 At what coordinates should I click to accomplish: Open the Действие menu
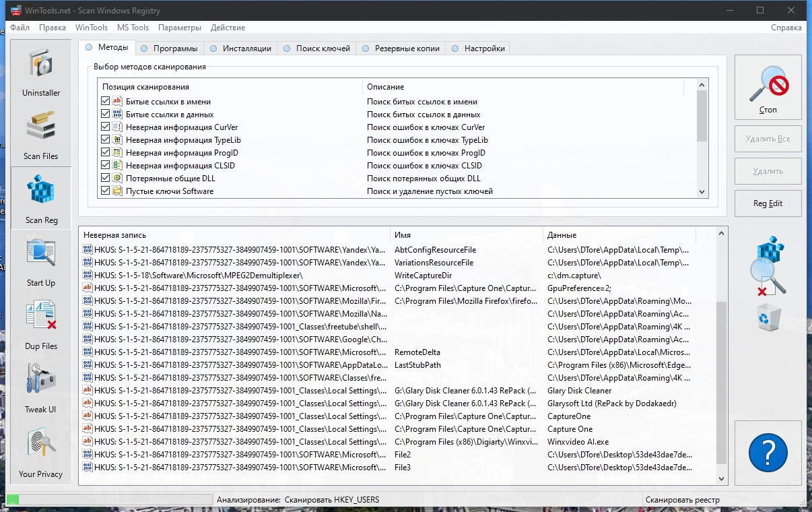pyautogui.click(x=228, y=28)
